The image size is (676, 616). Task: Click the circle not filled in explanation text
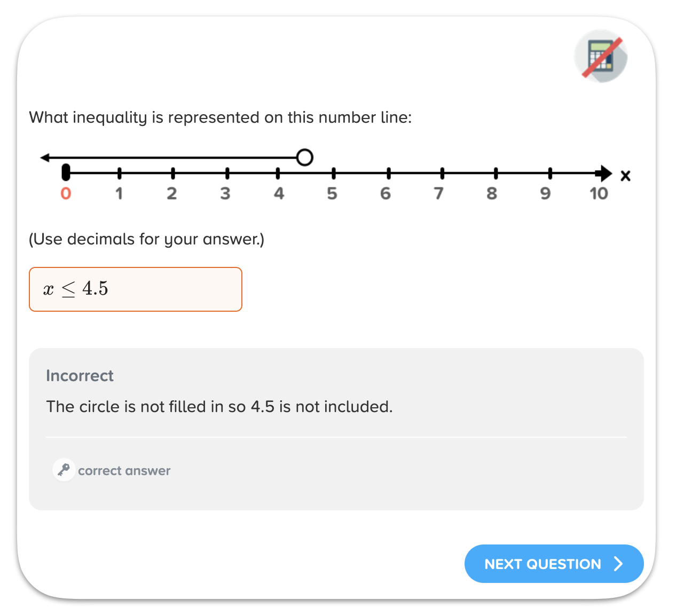[219, 407]
